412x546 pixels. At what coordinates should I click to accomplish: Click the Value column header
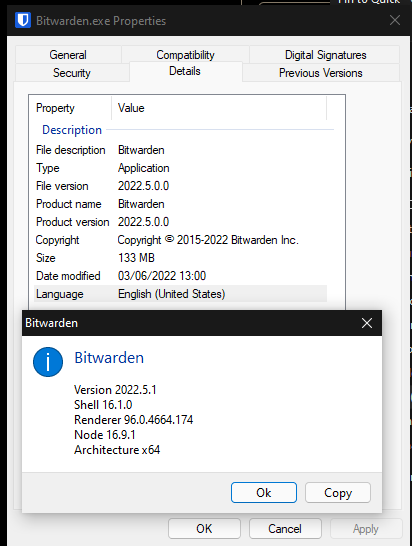pyautogui.click(x=219, y=108)
